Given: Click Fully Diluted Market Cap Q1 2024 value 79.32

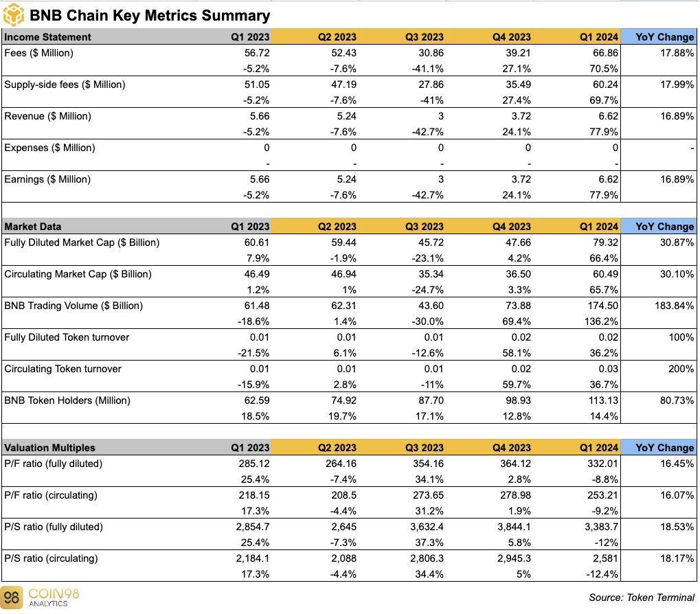Looking at the screenshot, I should [605, 242].
